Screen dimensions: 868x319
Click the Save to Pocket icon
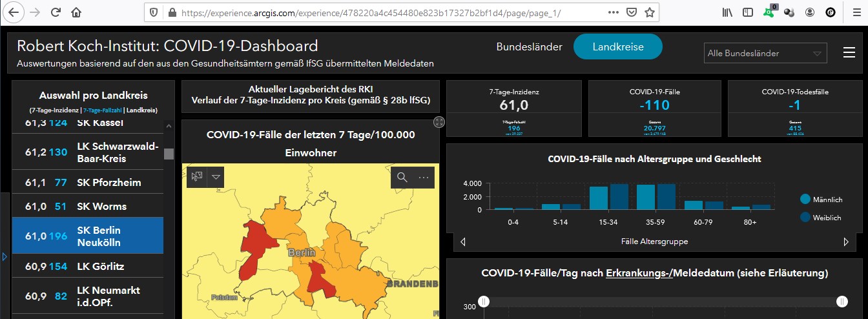coord(632,12)
